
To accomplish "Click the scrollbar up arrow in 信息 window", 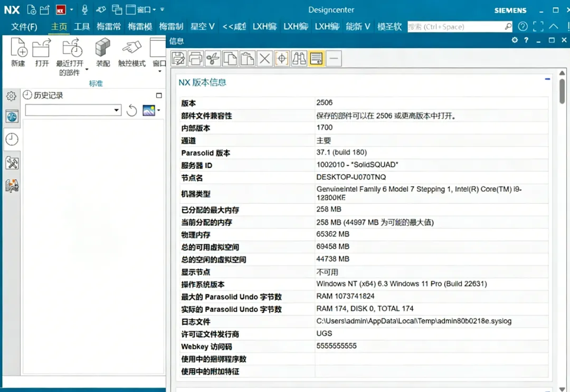I will pyautogui.click(x=562, y=73).
